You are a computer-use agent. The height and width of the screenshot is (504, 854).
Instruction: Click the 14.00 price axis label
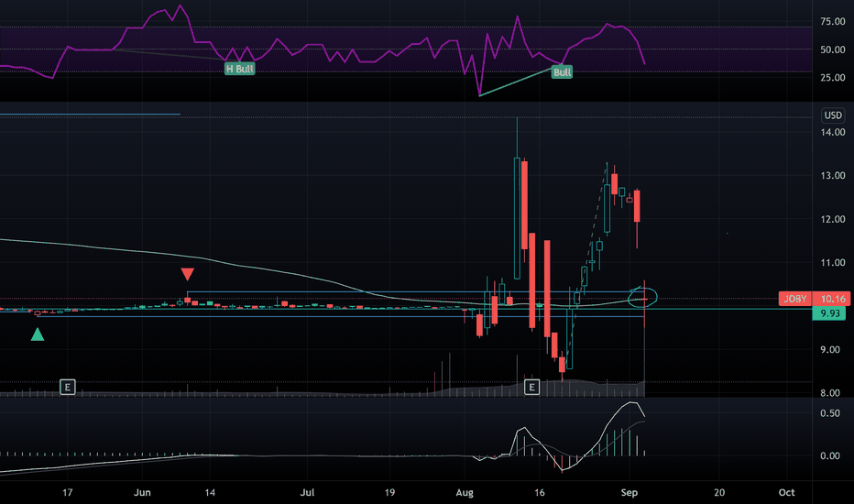click(833, 132)
